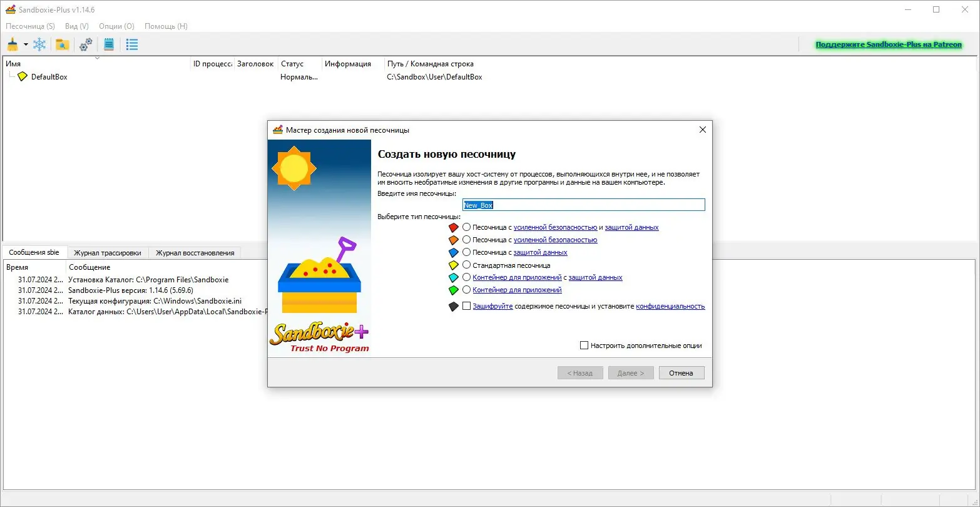Click the blue box icon in the wizard
This screenshot has width=980, height=507.
tap(454, 253)
